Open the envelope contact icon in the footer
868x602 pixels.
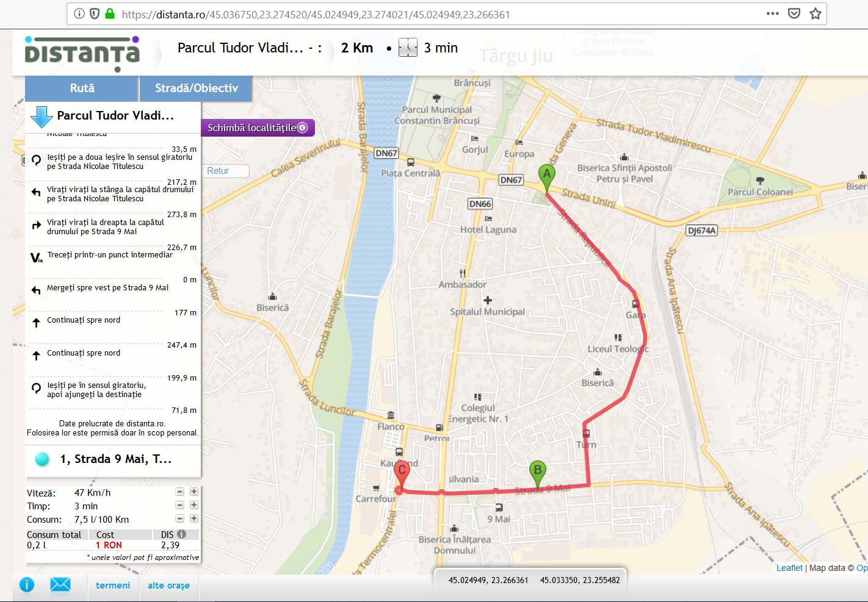60,585
